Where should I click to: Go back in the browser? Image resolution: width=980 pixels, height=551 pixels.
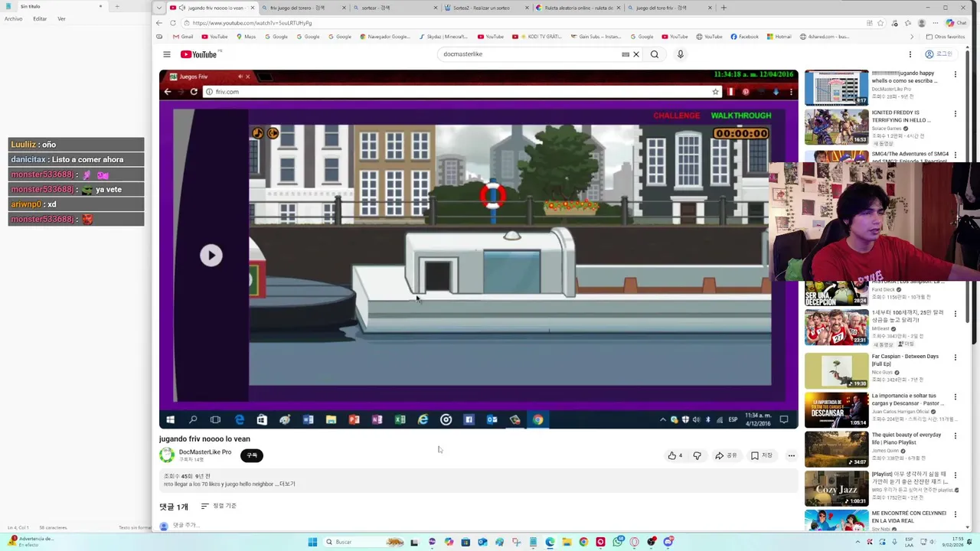tap(159, 23)
